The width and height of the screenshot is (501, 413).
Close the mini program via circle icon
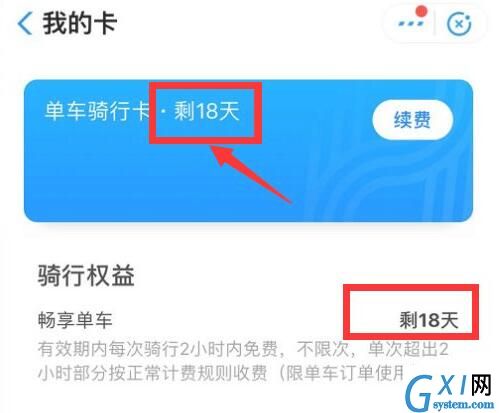tap(459, 24)
